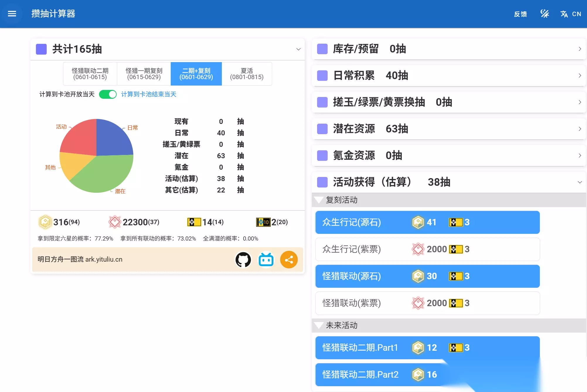The height and width of the screenshot is (392, 587).
Task: Collapse the 活动获得（估算） section
Action: [449, 182]
